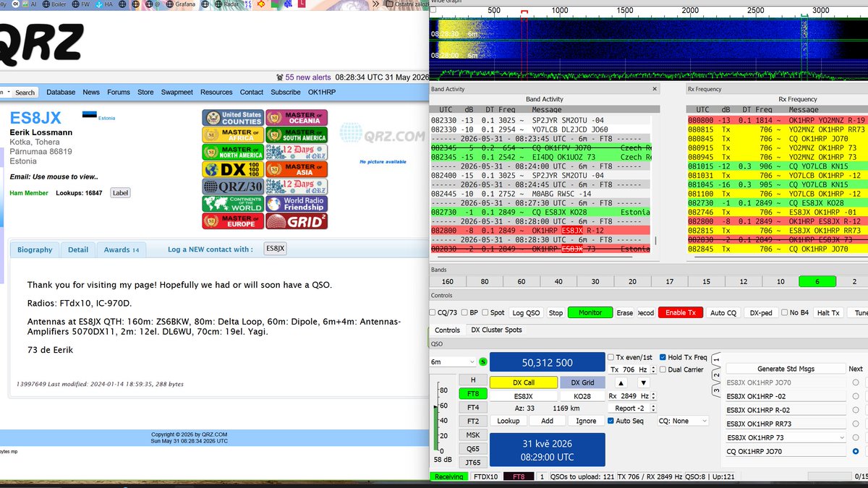Toggle the No B4 checkbox
Image resolution: width=868 pixels, height=488 pixels.
point(786,313)
